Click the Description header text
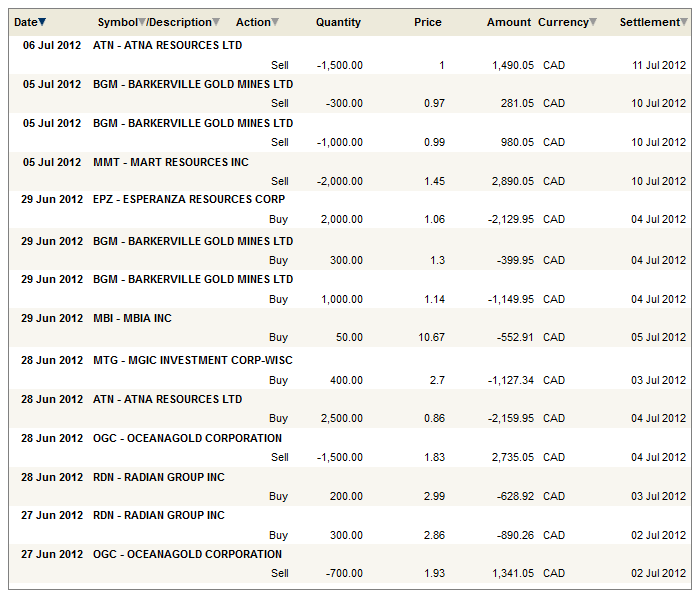The height and width of the screenshot is (596, 700). tap(180, 22)
